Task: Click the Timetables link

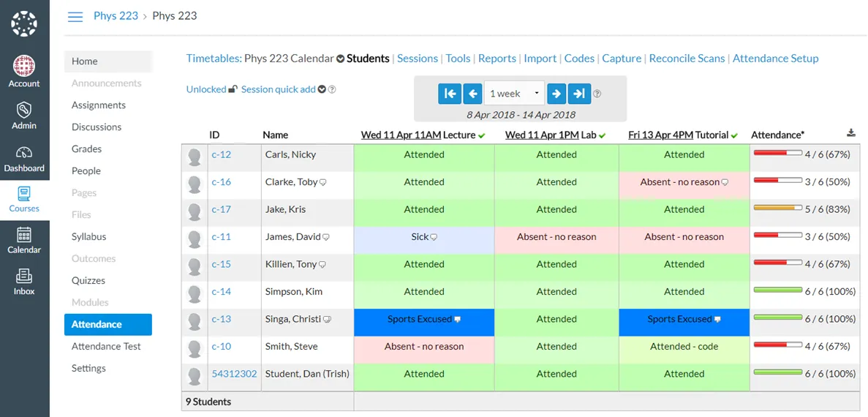Action: (214, 58)
